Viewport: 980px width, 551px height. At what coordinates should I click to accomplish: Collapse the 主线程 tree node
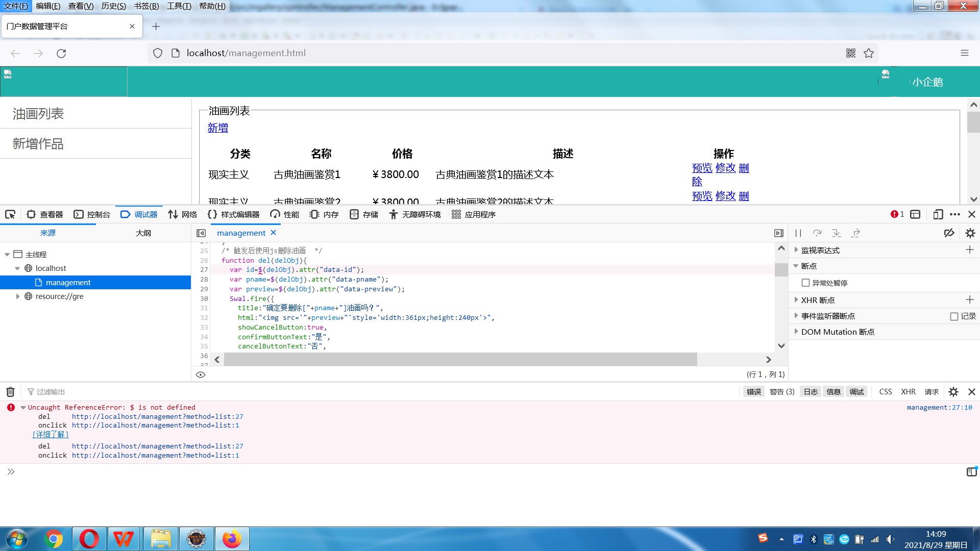[x=7, y=254]
